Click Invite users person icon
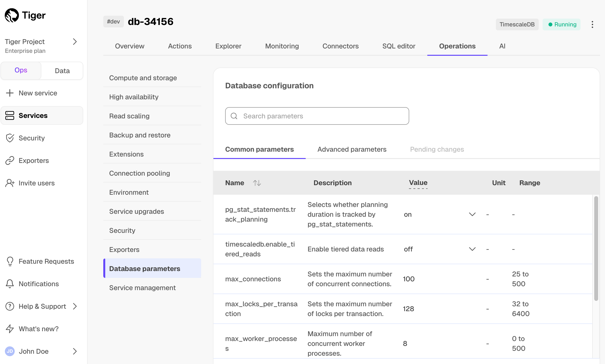Image resolution: width=605 pixels, height=364 pixels. (x=10, y=183)
